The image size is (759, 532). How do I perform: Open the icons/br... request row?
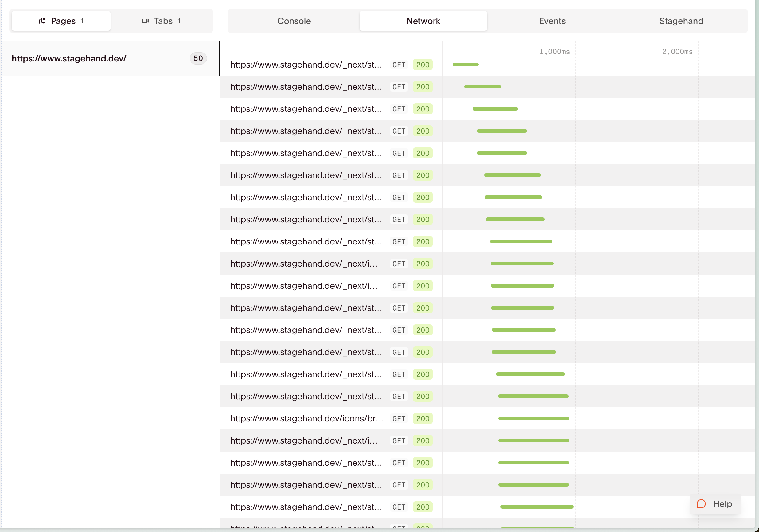306,419
